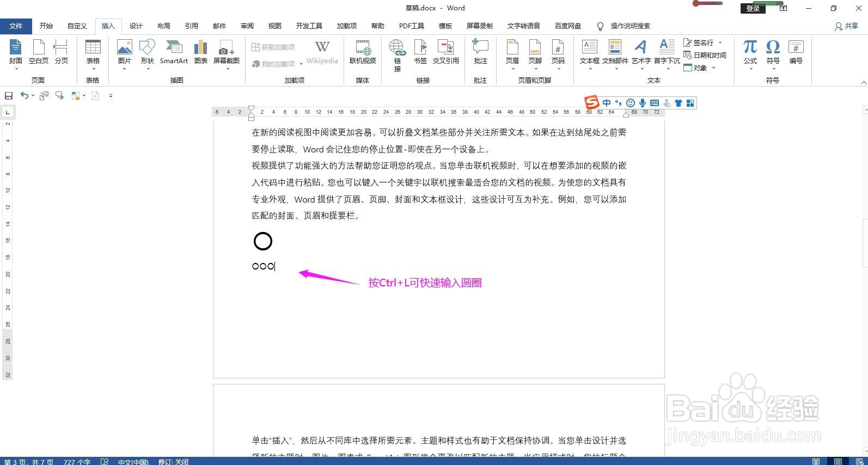The width and height of the screenshot is (868, 465).
Task: Toggle Chinese/English mode (中) in Sogou bar
Action: tap(607, 103)
